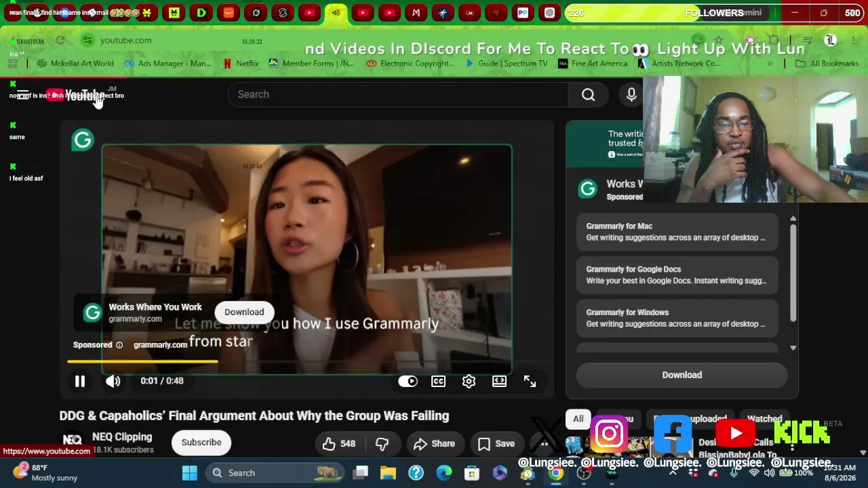
Task: Open Ads Manager bookmark
Action: [167, 63]
